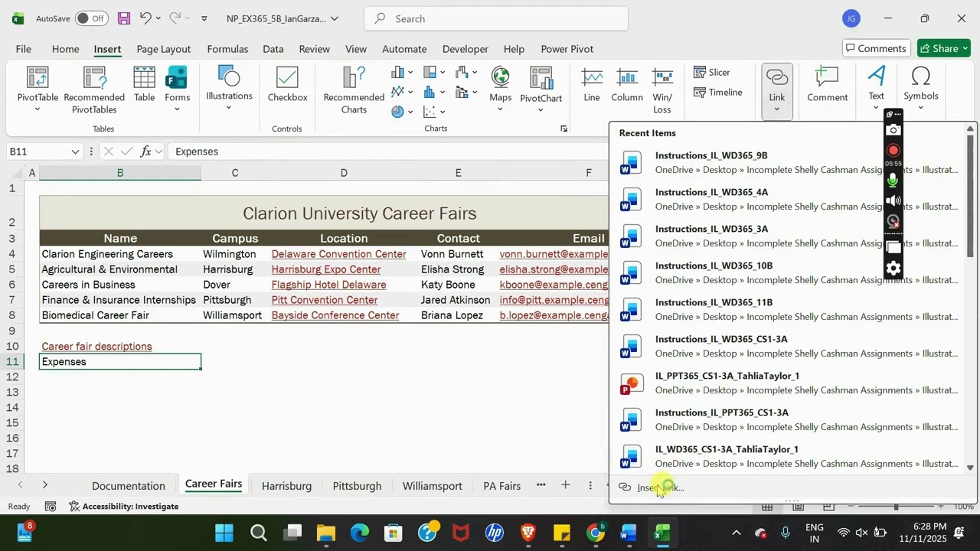Viewport: 980px width, 551px height.
Task: Insert a Win/Loss sparkline
Action: point(662,90)
